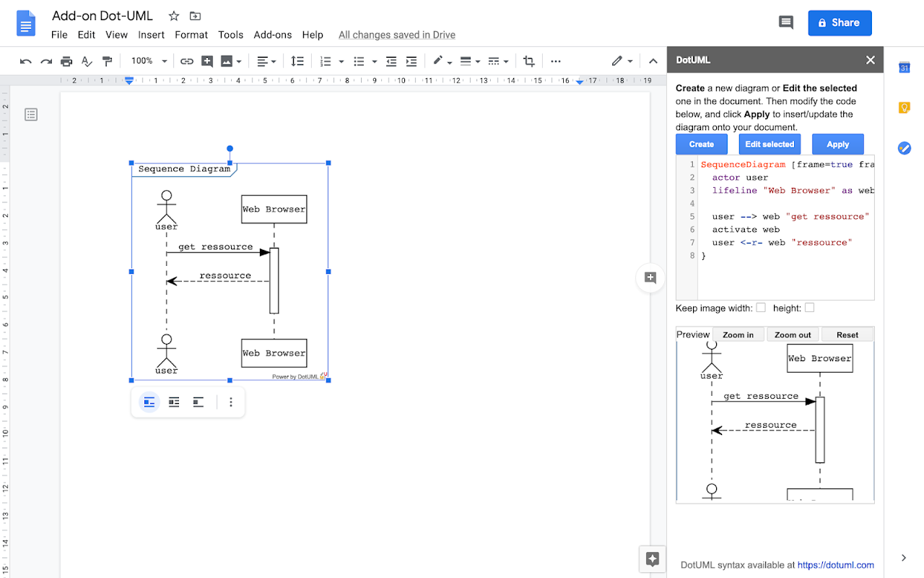Select the Paint format roller tool

click(107, 61)
